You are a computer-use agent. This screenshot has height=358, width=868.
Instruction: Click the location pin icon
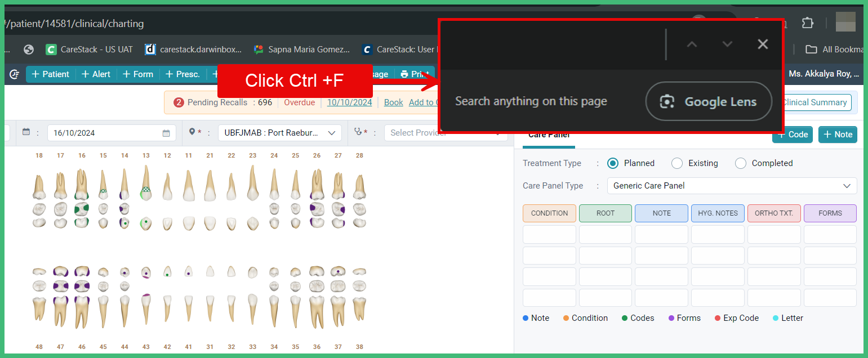tap(192, 132)
